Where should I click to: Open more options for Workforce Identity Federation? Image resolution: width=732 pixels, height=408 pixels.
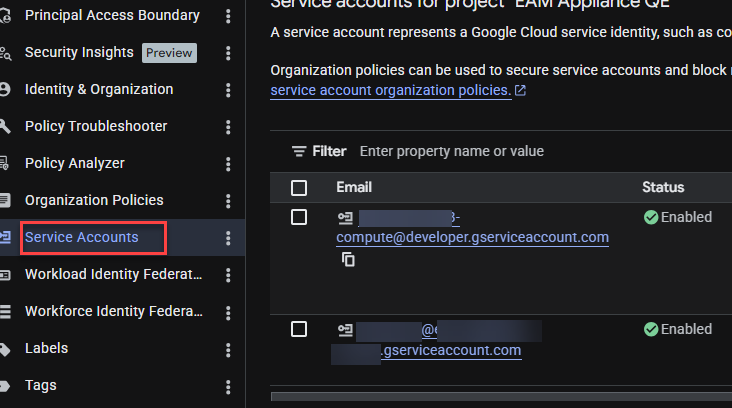(228, 312)
